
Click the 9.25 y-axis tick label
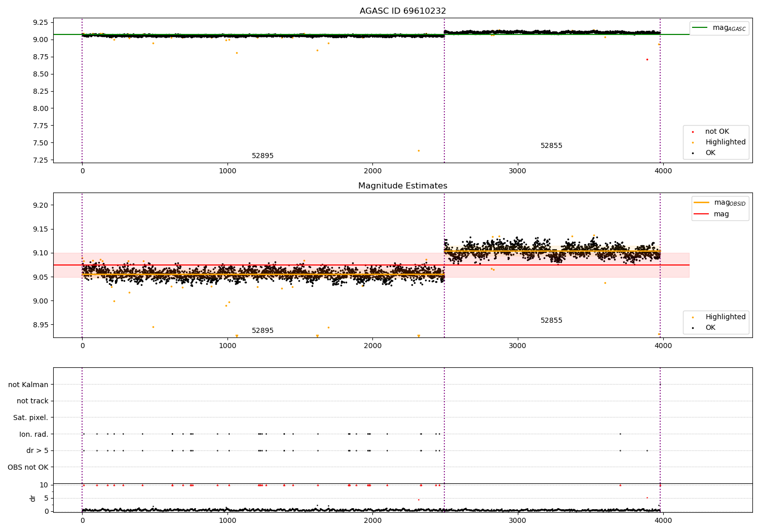click(40, 22)
